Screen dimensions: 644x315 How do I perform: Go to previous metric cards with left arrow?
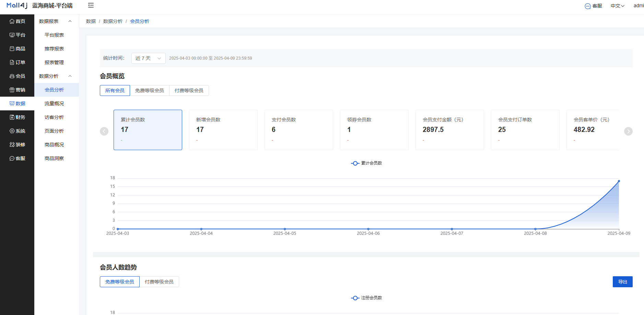[104, 131]
